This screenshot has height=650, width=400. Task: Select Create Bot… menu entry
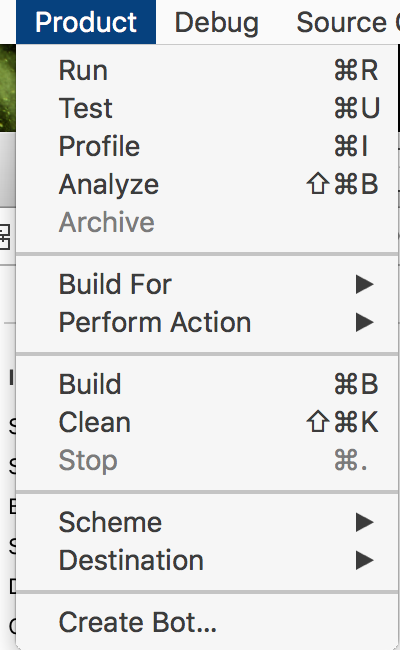pyautogui.click(x=207, y=622)
